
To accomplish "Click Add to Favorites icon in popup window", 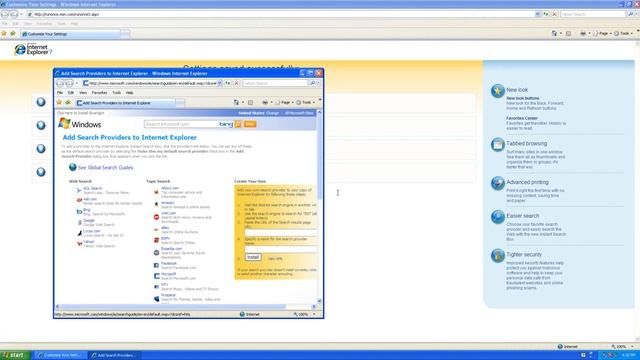I will point(68,102).
